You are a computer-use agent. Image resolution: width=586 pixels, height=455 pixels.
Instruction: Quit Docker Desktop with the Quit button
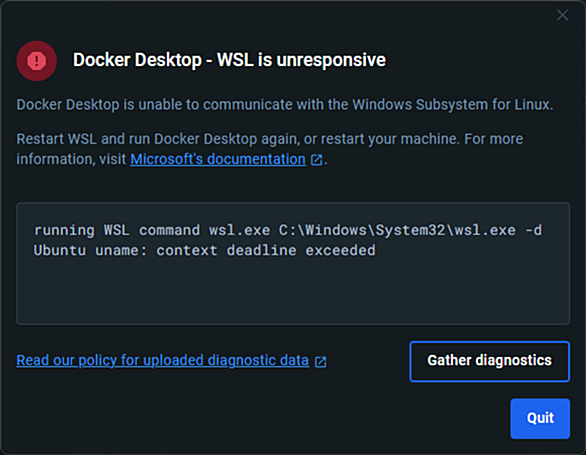coord(540,418)
